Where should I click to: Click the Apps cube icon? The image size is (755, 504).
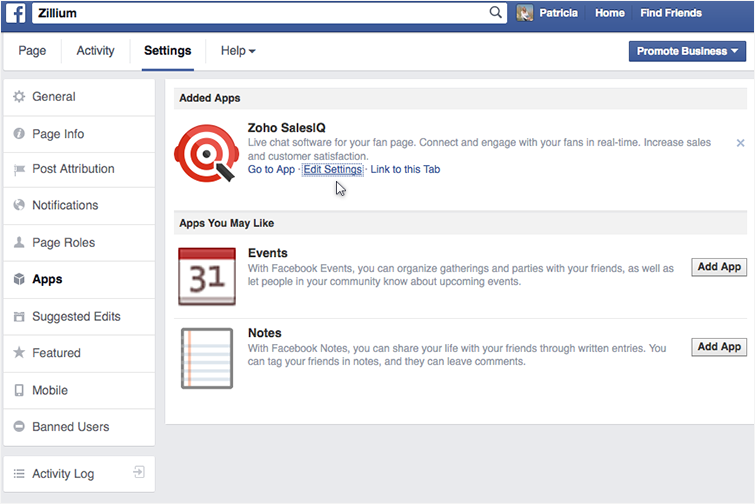coord(19,279)
